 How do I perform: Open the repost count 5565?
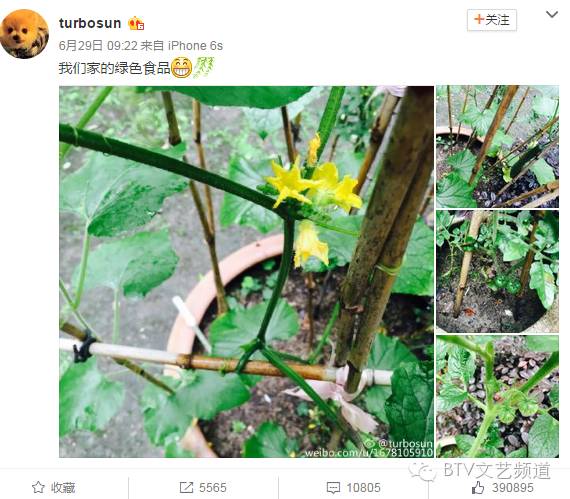point(213,487)
